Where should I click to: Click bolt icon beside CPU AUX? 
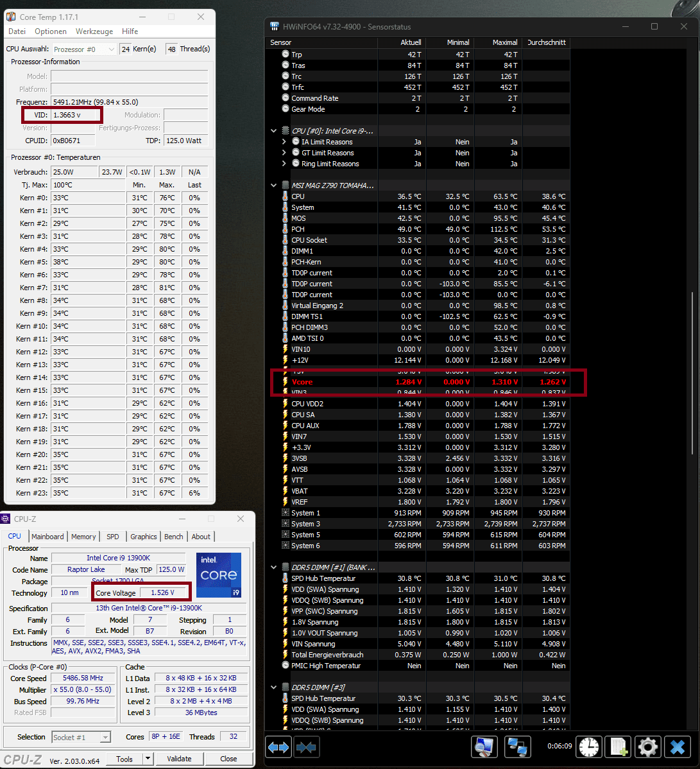(286, 426)
